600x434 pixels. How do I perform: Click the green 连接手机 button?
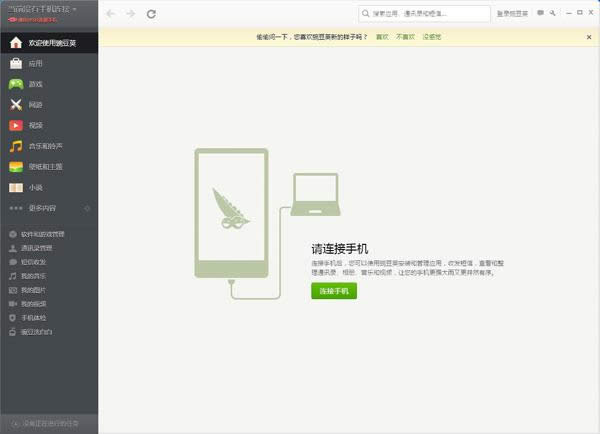tap(333, 291)
